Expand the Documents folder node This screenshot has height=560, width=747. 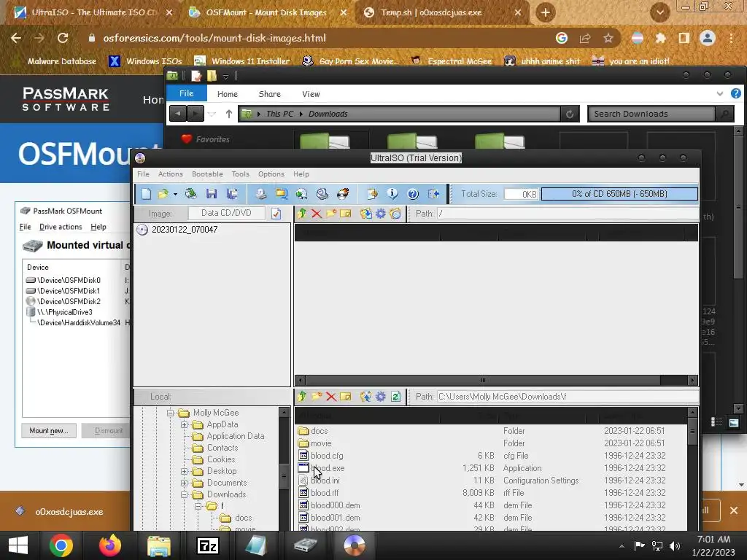click(x=185, y=483)
